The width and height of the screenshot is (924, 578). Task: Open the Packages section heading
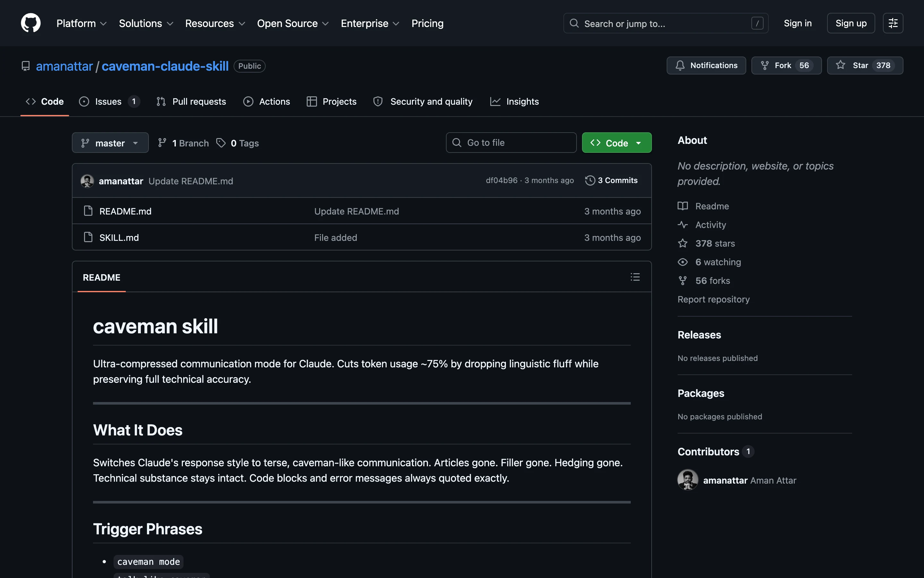click(x=701, y=393)
